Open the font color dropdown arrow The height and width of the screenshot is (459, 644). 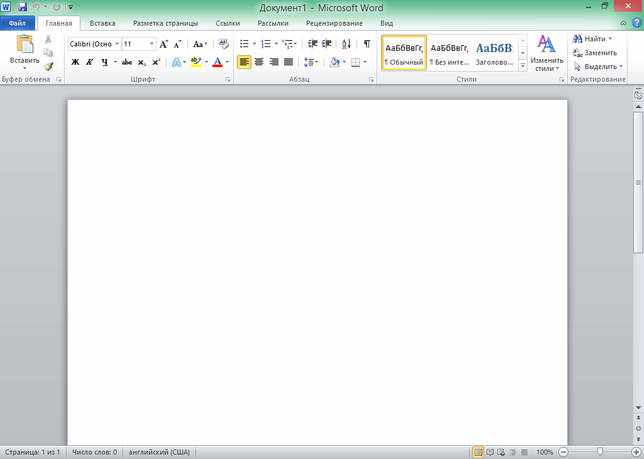click(x=227, y=62)
